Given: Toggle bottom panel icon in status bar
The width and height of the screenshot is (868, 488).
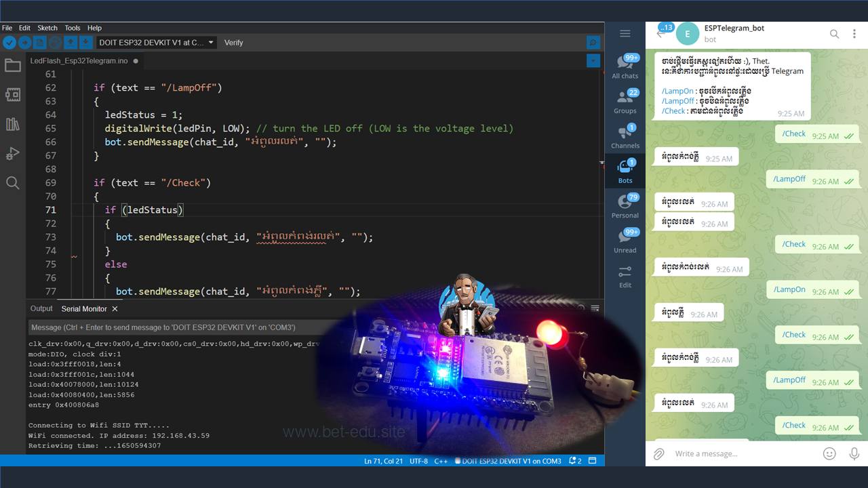Looking at the screenshot, I should (x=592, y=461).
